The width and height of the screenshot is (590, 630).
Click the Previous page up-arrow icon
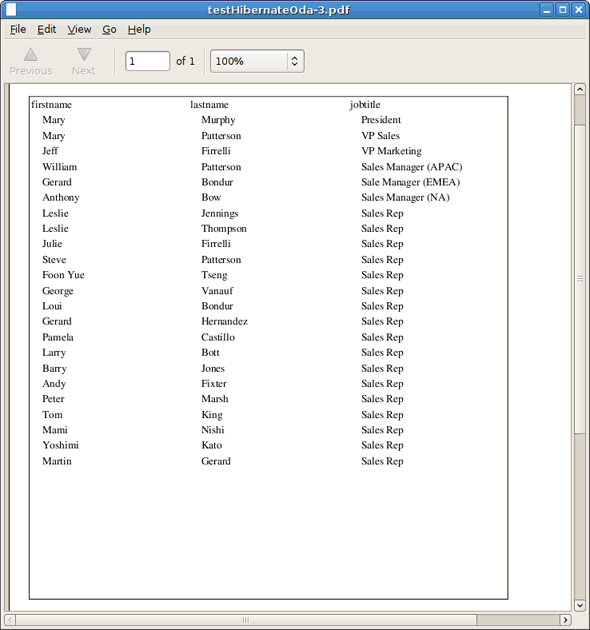tap(31, 55)
